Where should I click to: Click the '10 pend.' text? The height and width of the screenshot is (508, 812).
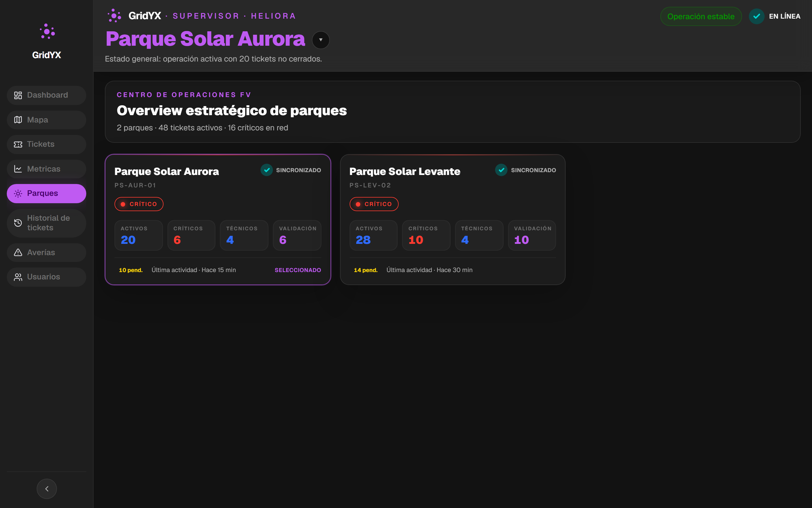(x=131, y=270)
